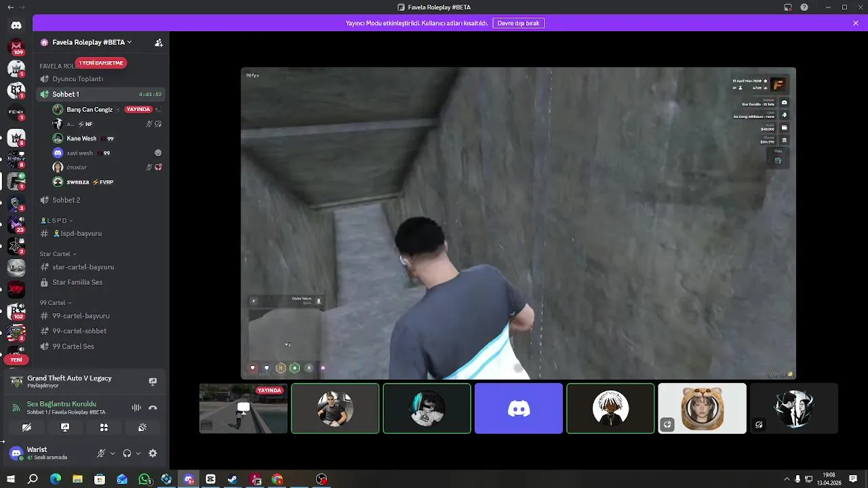The width and height of the screenshot is (868, 488).
Task: Collapse the 99 Cartel category
Action: (56, 302)
